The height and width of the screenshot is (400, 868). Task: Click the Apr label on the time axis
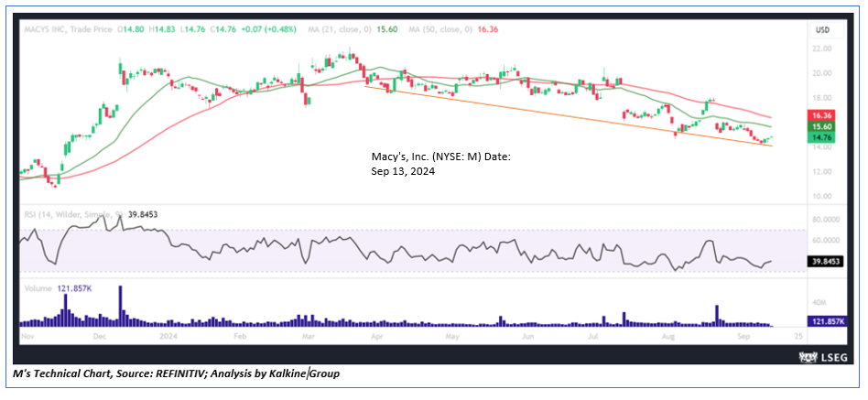(x=377, y=336)
